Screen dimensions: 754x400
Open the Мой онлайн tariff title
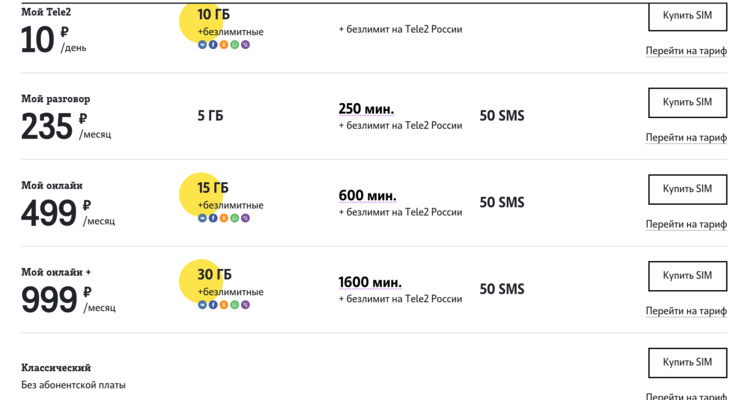pyautogui.click(x=52, y=186)
